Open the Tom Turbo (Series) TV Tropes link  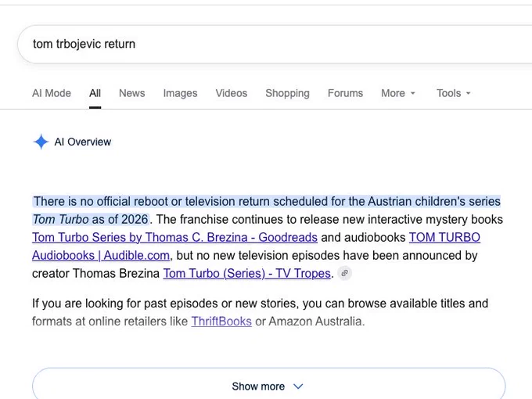point(246,274)
